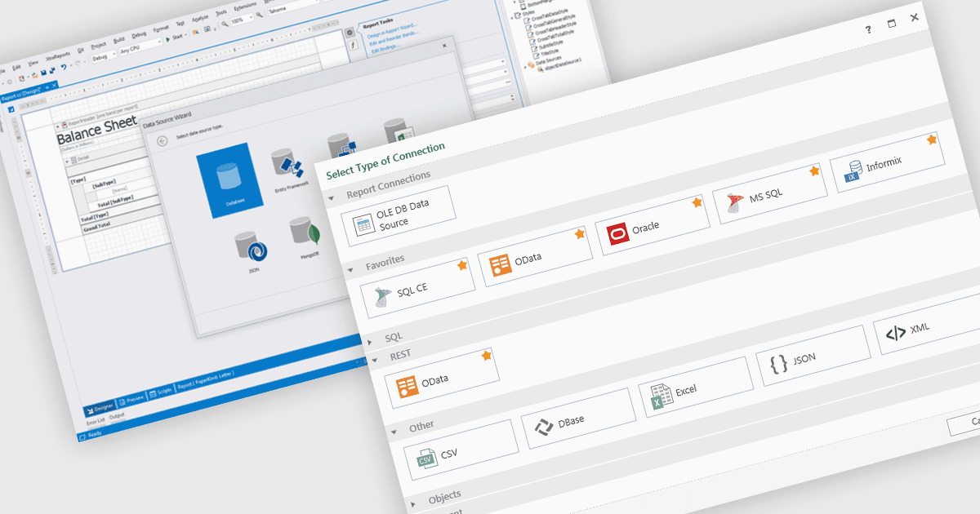Screen dimensions: 980x514
Task: Switch to the Designer tab
Action: [x=100, y=407]
